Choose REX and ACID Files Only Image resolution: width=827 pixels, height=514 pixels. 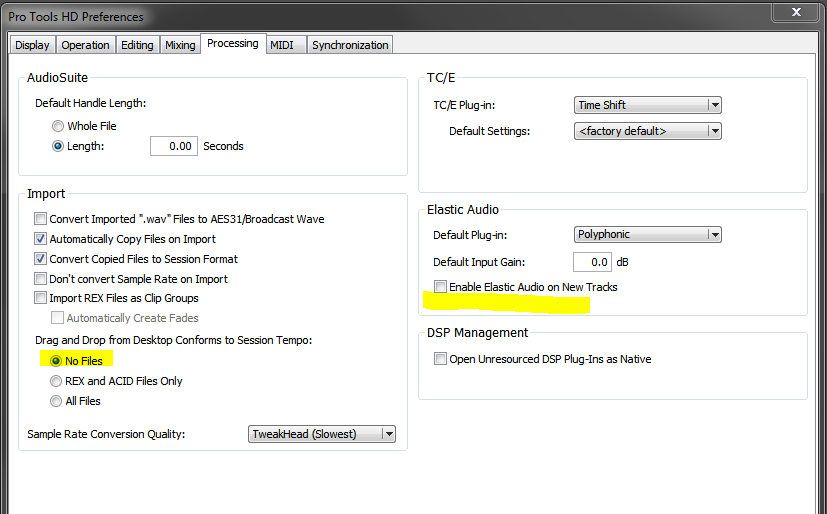coord(56,381)
